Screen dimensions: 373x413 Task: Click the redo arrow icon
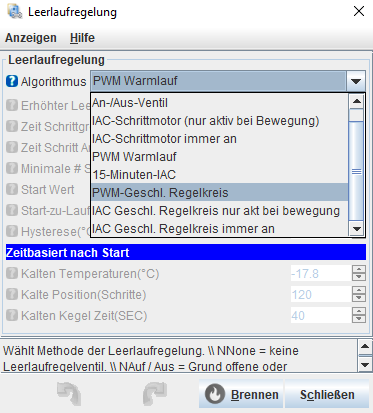pos(155,394)
